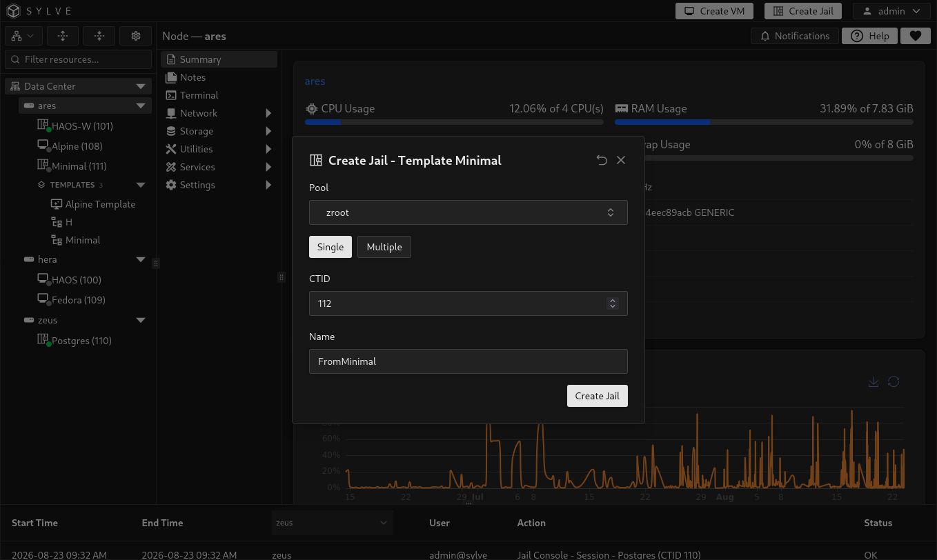
Task: Click the bottom log panel resize handle
Action: (468, 503)
